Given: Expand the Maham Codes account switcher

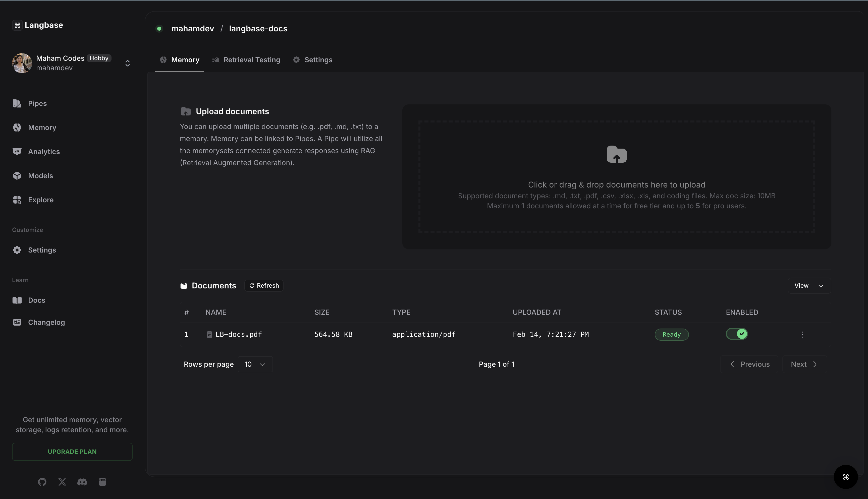Looking at the screenshot, I should click(x=127, y=64).
